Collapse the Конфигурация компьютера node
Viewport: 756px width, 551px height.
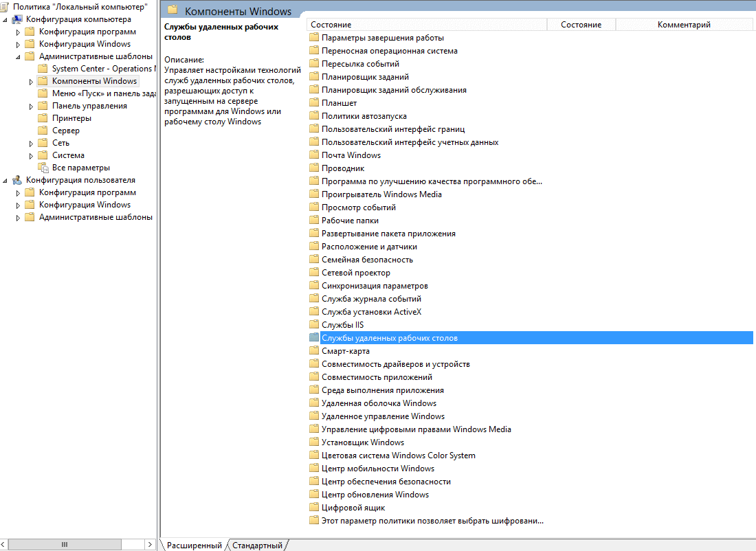(5, 20)
